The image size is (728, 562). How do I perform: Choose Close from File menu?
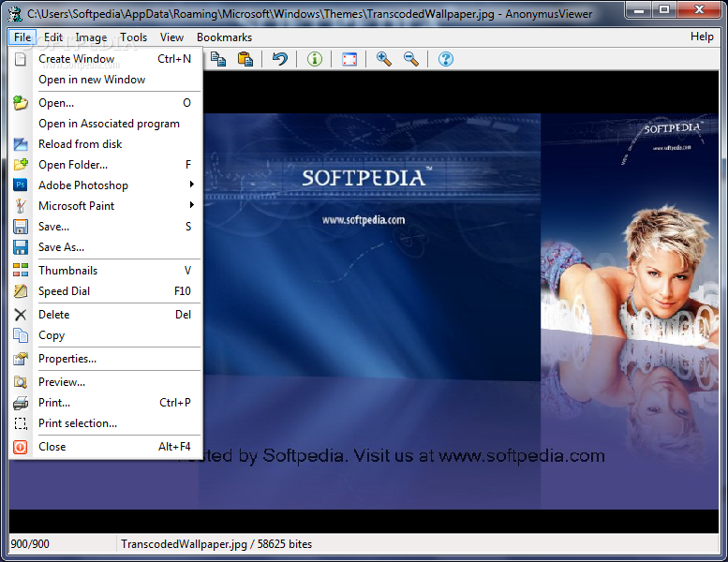(106, 447)
